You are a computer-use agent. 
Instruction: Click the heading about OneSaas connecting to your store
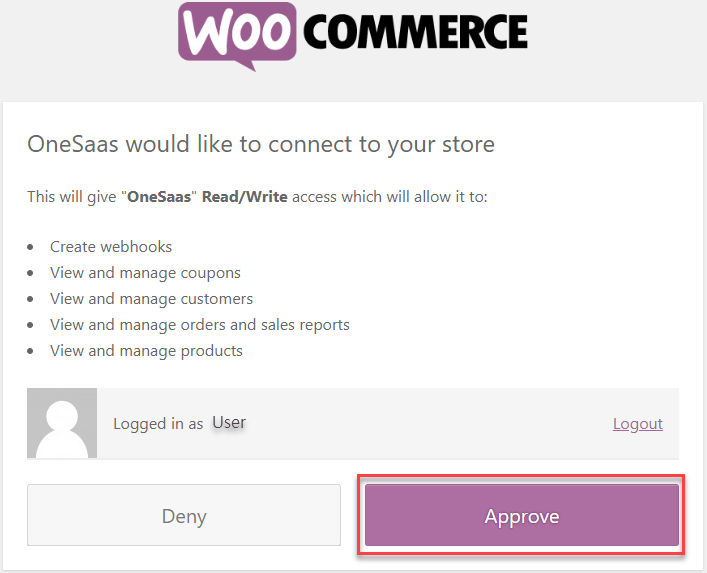pyautogui.click(x=261, y=145)
